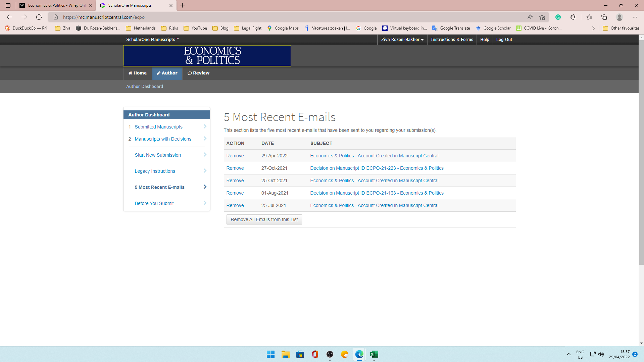
Task: Go back to previous page
Action: [9, 17]
